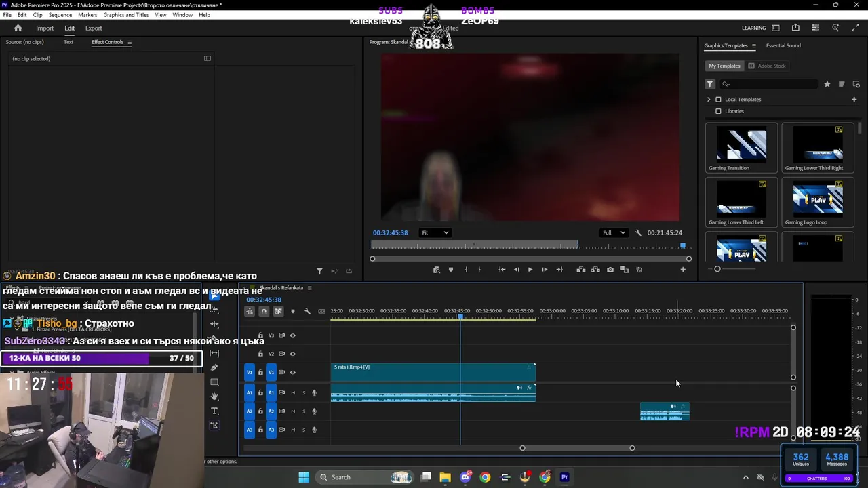
Task: Open Effect Controls panel menu
Action: (x=130, y=42)
